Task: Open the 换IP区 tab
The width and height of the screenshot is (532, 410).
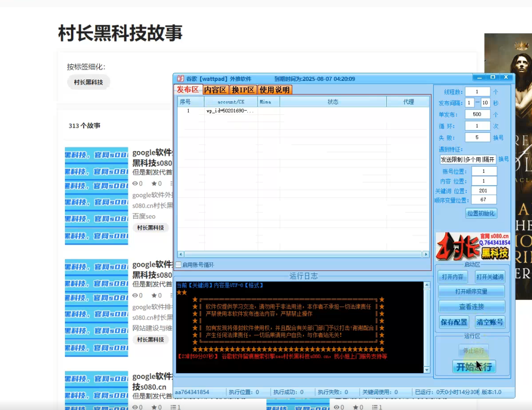Action: click(x=243, y=89)
